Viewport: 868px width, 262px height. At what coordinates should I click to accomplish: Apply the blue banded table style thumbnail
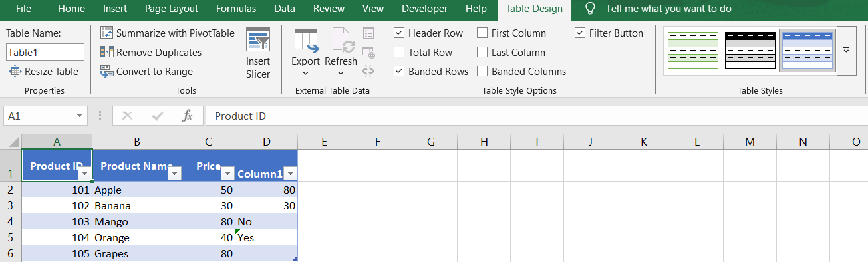pos(807,51)
